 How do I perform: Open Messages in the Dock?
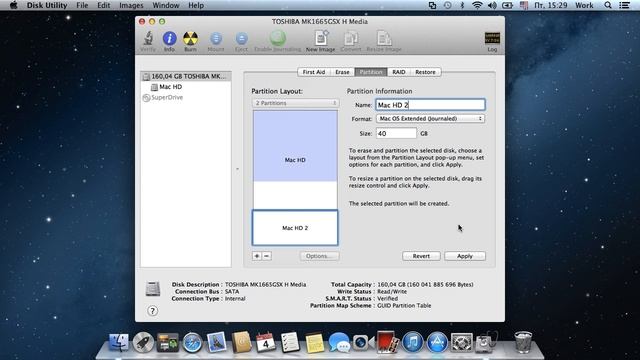tap(339, 342)
